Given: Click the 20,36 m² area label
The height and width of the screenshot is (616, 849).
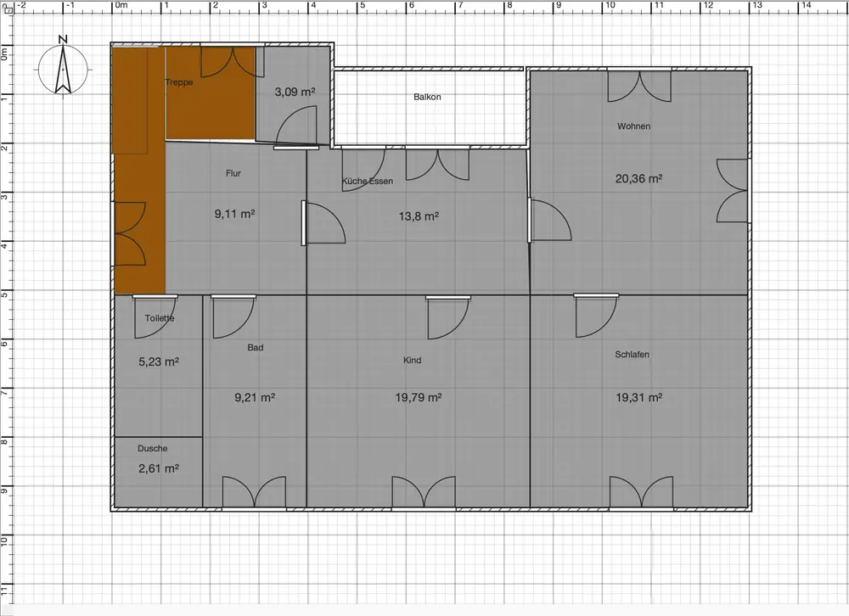Looking at the screenshot, I should (x=638, y=178).
